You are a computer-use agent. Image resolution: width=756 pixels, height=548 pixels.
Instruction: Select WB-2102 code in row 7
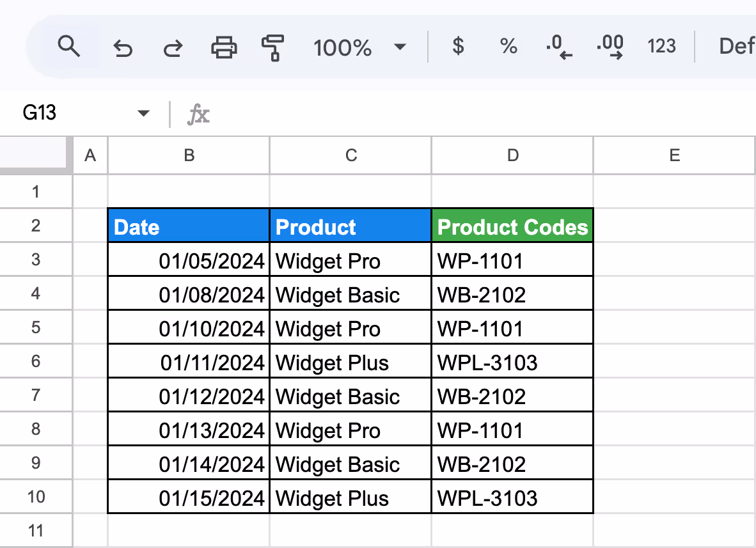[512, 395]
